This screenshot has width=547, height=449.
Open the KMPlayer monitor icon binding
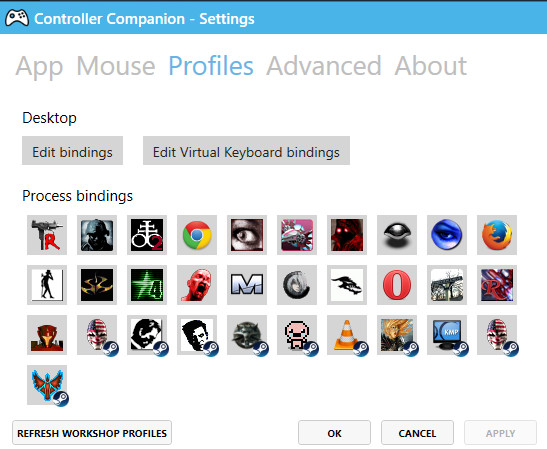[x=447, y=335]
